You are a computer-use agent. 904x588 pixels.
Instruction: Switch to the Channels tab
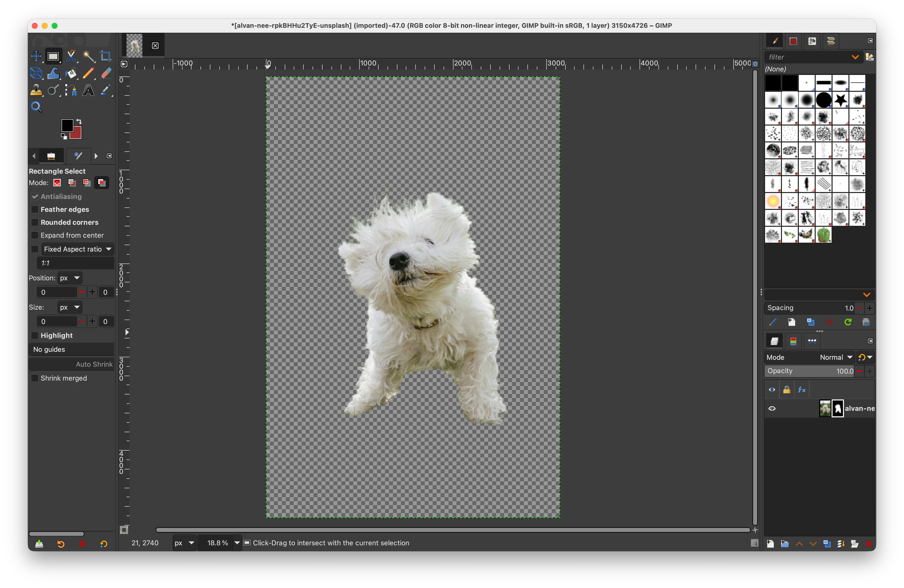793,341
